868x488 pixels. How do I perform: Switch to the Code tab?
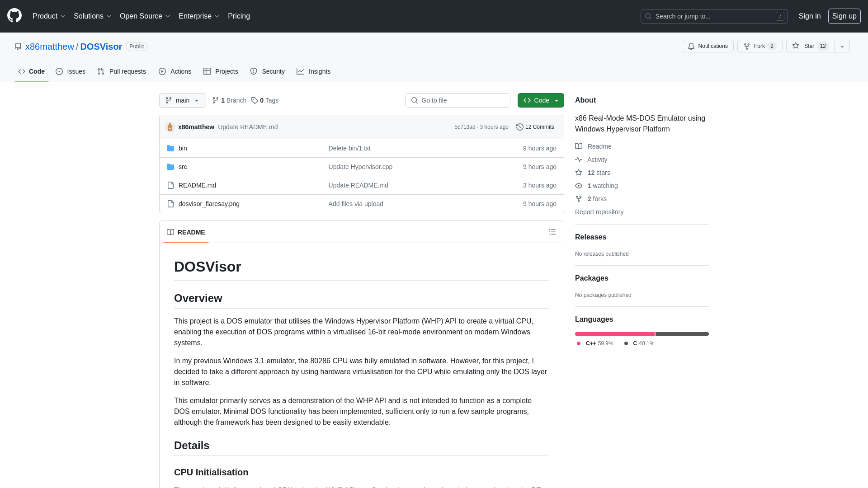pyautogui.click(x=31, y=71)
